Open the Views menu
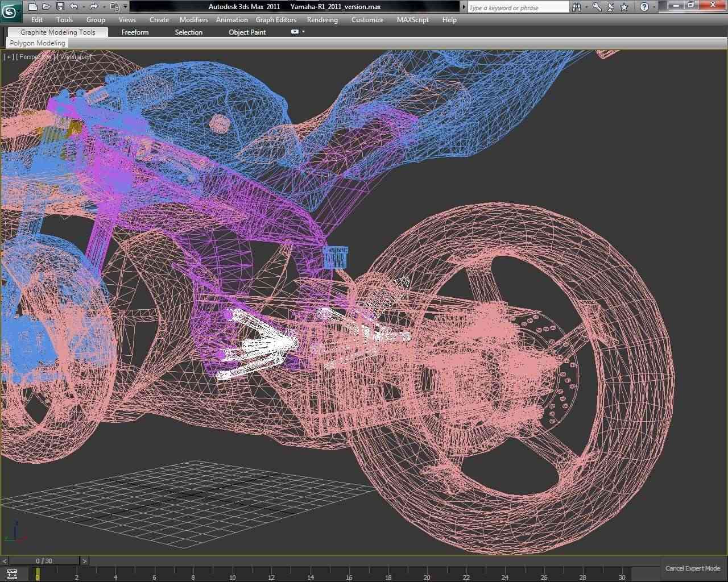Screen dimensions: 728x582 point(127,19)
